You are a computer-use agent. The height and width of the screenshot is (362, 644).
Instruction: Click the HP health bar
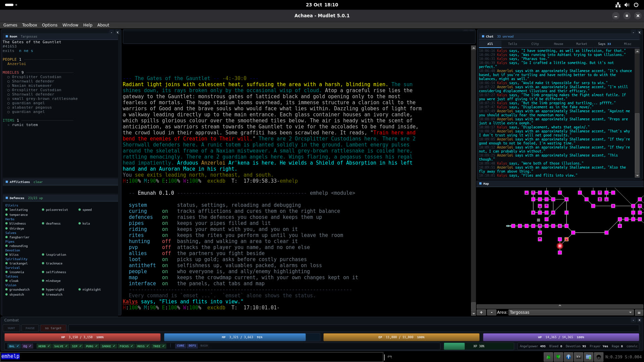pyautogui.click(x=83, y=337)
